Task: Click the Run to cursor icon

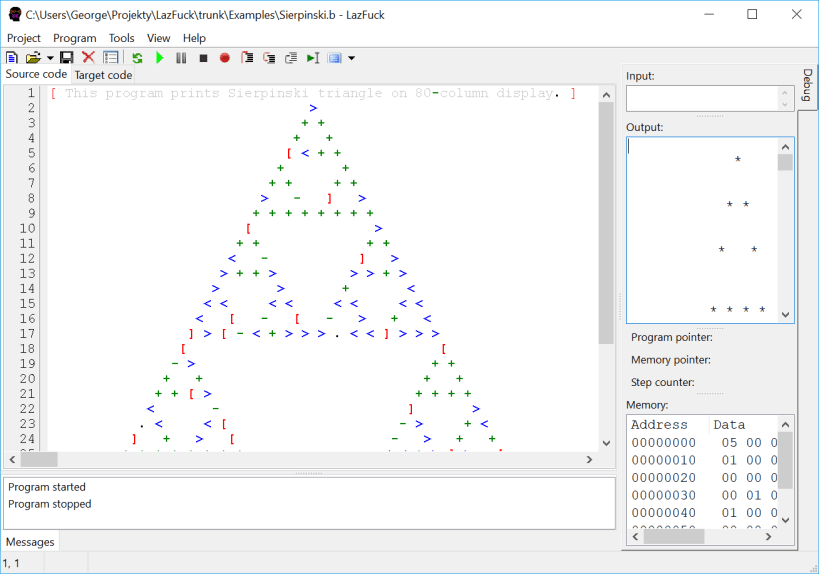Action: click(313, 58)
